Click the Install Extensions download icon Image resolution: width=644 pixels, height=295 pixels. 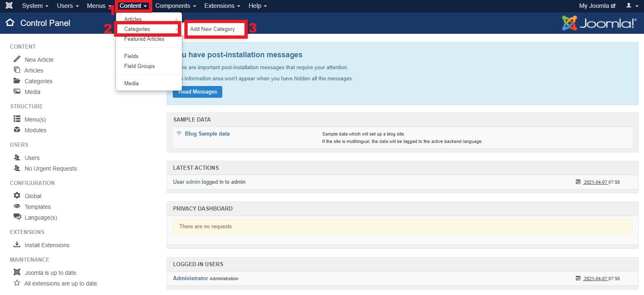pyautogui.click(x=16, y=245)
